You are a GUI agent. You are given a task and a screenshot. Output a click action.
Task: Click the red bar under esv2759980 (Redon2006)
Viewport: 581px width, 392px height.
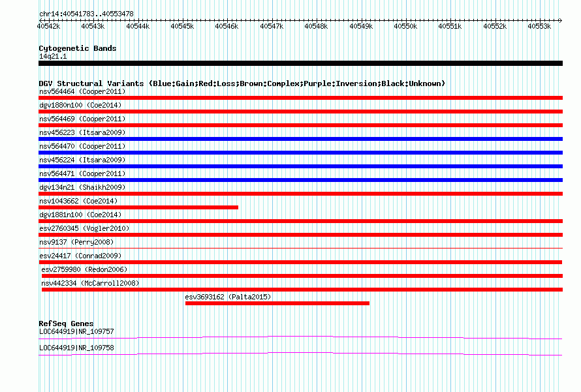tap(302, 276)
